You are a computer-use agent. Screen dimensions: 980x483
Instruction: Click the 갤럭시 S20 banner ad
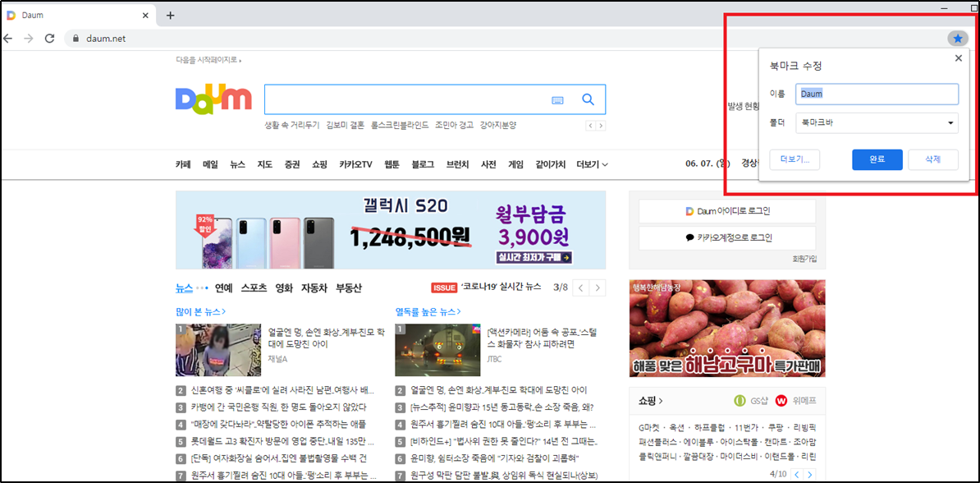click(x=391, y=230)
